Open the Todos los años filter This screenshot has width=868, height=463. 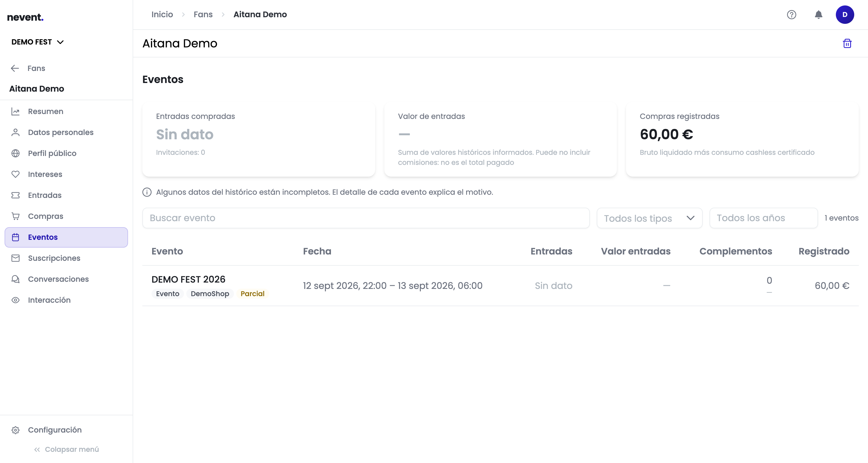763,218
